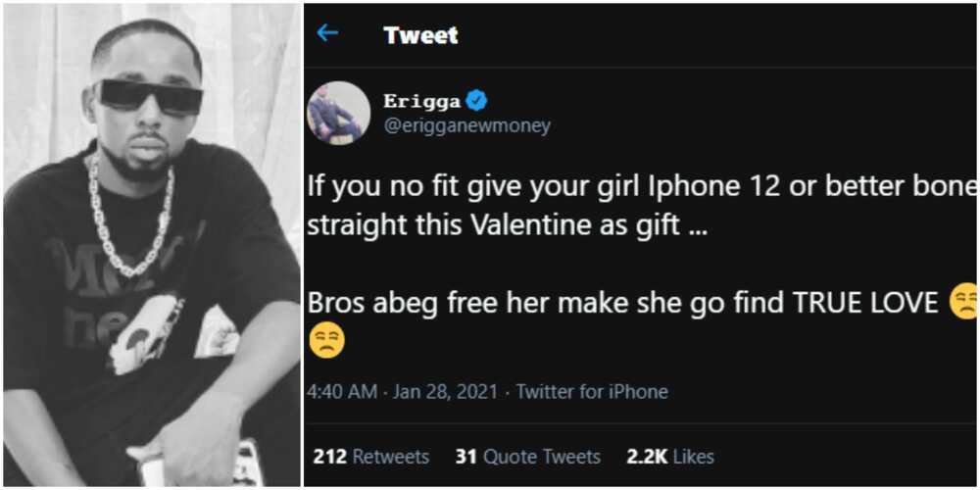
Task: View the 2.2K Likes list
Action: 670,457
